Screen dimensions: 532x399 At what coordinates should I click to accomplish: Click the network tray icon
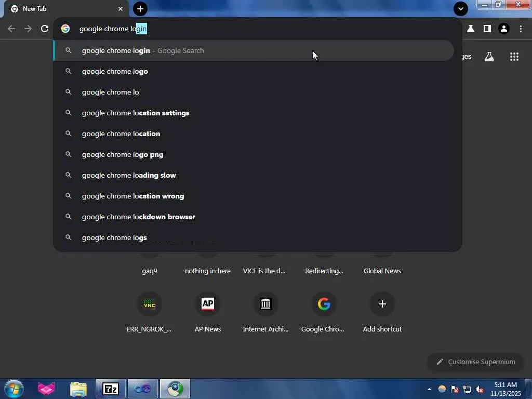point(467,389)
